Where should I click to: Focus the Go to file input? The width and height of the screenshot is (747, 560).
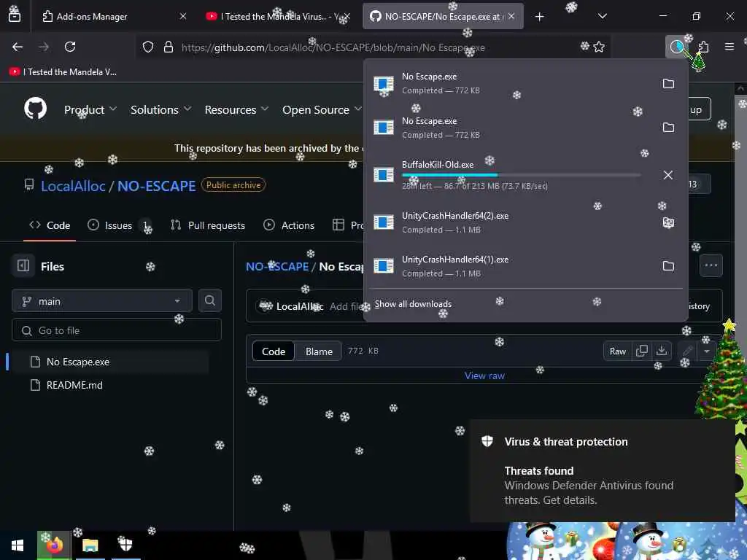tap(117, 330)
